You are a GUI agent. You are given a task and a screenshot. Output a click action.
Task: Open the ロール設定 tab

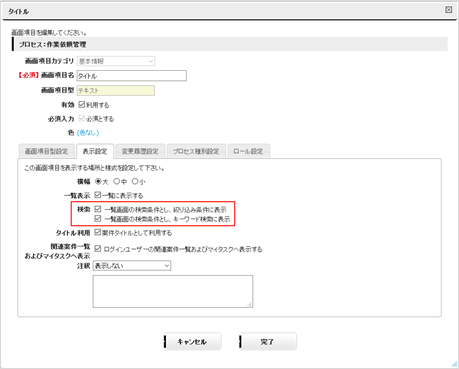tap(248, 151)
